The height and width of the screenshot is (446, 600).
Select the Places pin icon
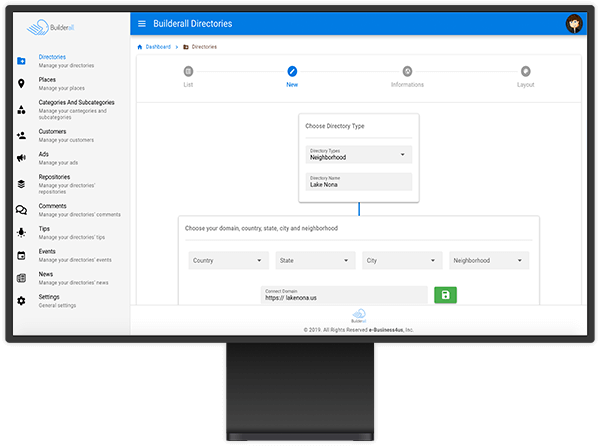(x=22, y=83)
